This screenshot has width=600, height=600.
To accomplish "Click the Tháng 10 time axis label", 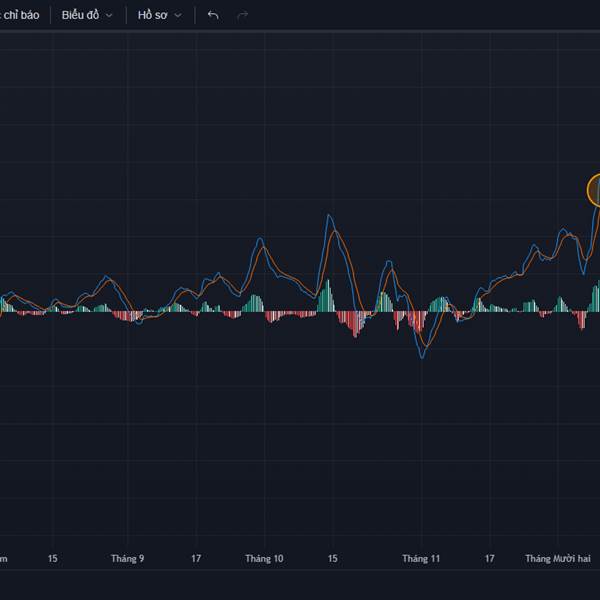I will (x=265, y=559).
